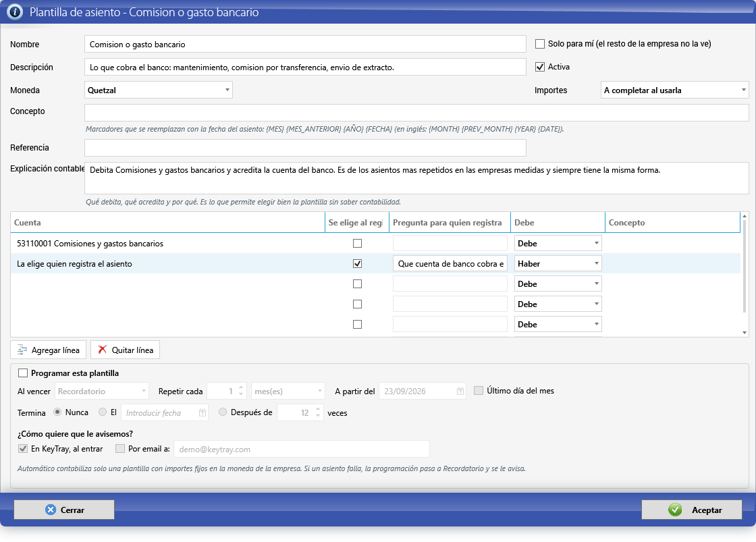756x542 pixels.
Task: Confirm with the Aceptar button
Action: [x=692, y=510]
